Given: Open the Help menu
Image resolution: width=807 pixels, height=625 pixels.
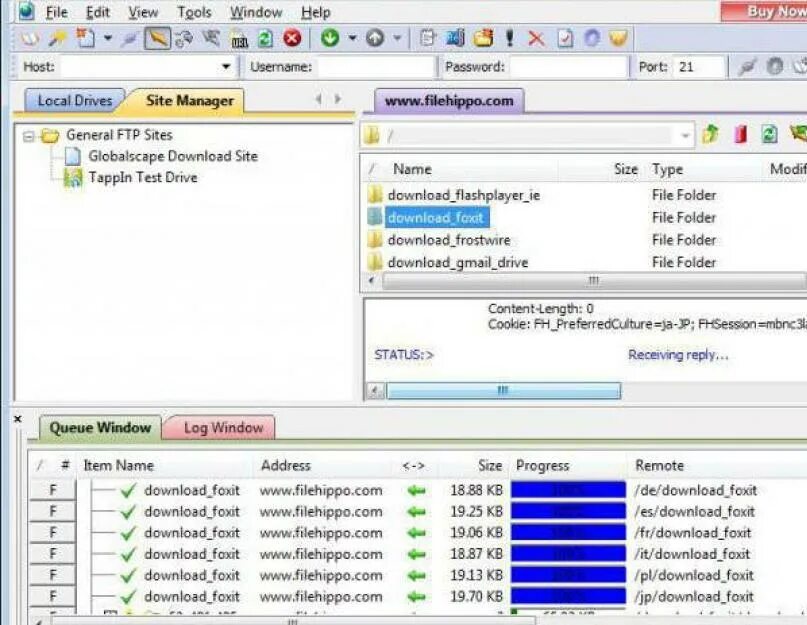Looking at the screenshot, I should tap(315, 12).
